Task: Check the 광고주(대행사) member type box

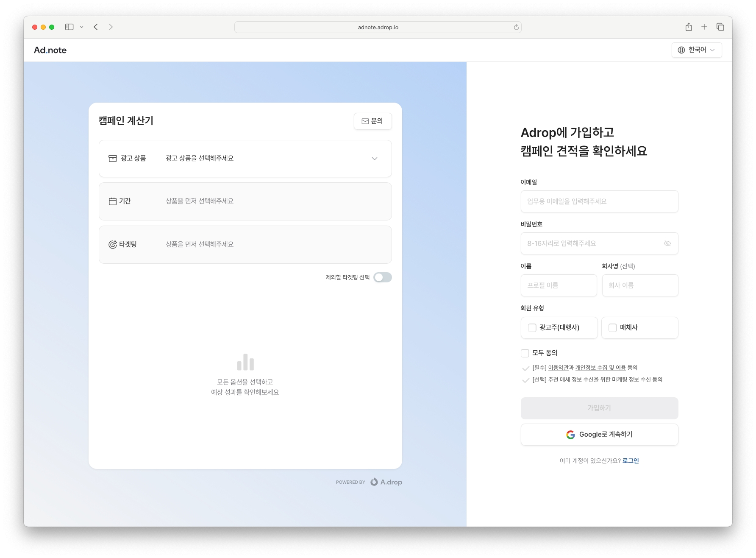Action: [532, 328]
